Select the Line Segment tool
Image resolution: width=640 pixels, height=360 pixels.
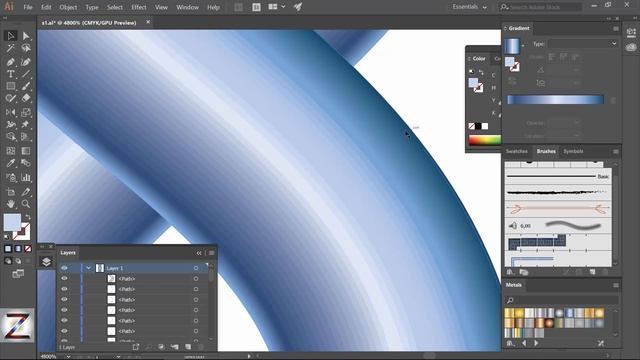(26, 74)
